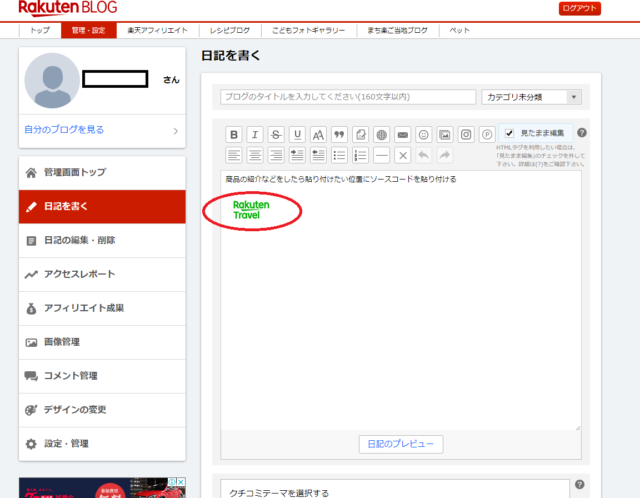
Task: Open the まち楽ご当地ブログ tab
Action: [398, 30]
